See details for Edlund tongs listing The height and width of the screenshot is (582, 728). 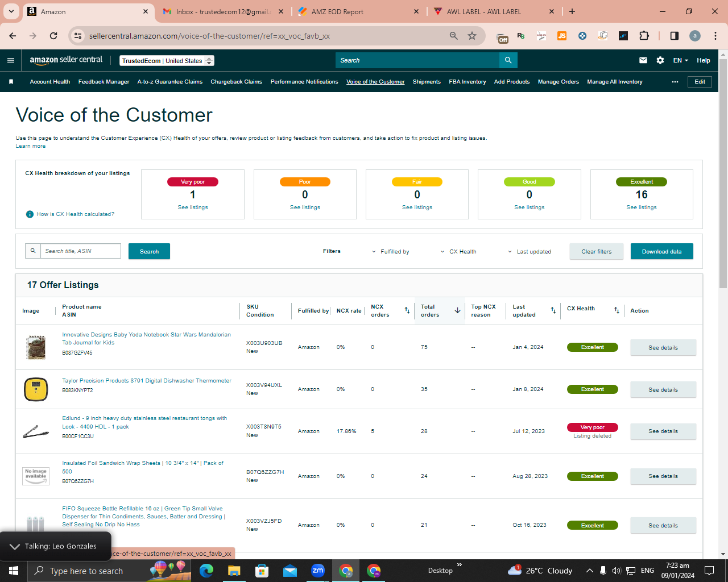[663, 431]
